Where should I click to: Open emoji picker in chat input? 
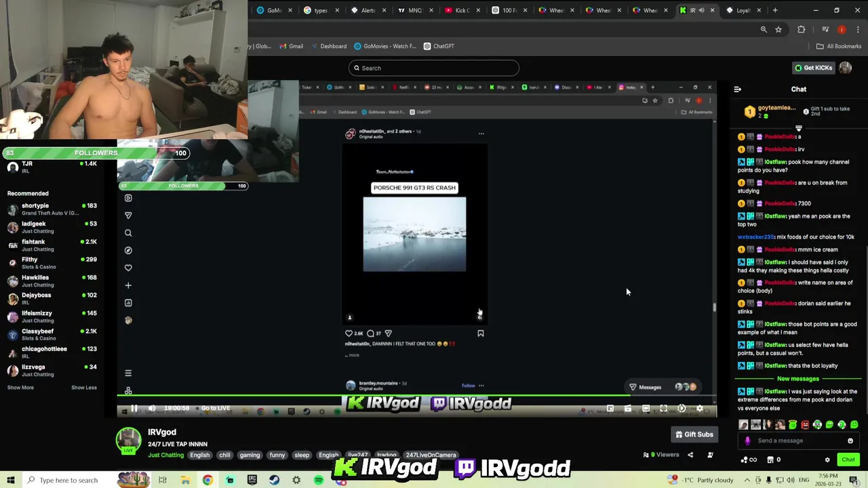pyautogui.click(x=850, y=441)
